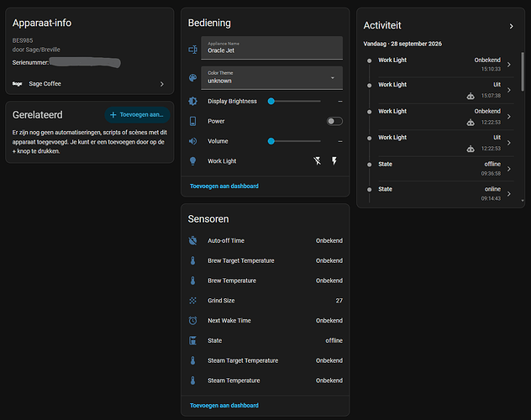This screenshot has width=531, height=420.
Task: Click the Grind Size sensor icon
Action: tap(192, 301)
